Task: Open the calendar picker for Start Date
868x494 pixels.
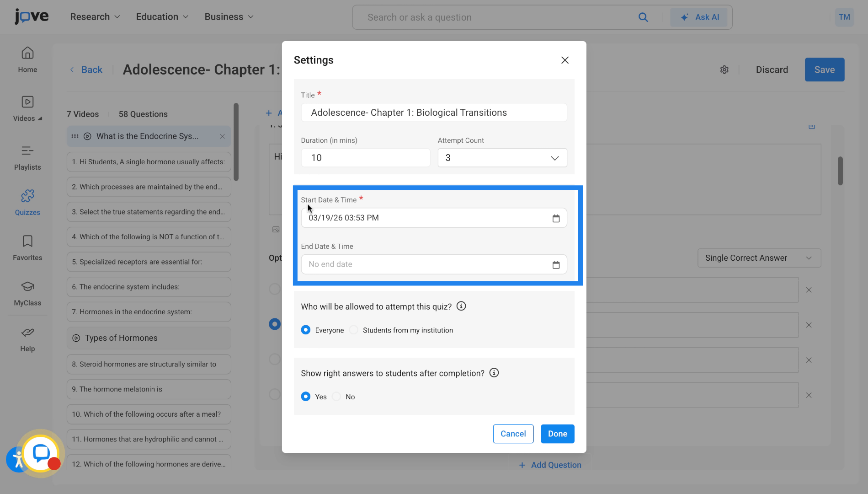Action: tap(556, 218)
